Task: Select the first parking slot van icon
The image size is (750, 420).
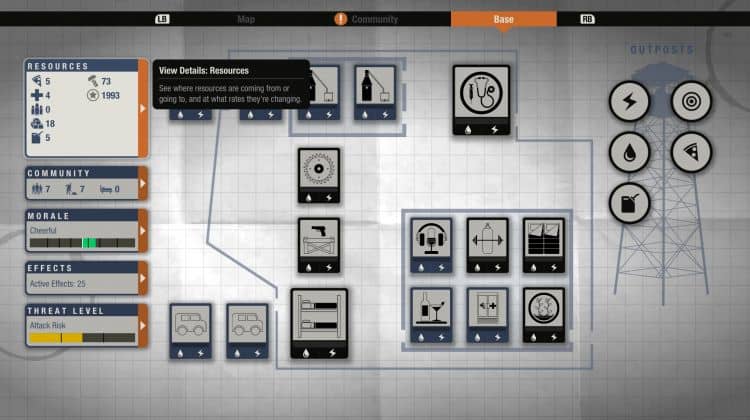Action: 190,331
